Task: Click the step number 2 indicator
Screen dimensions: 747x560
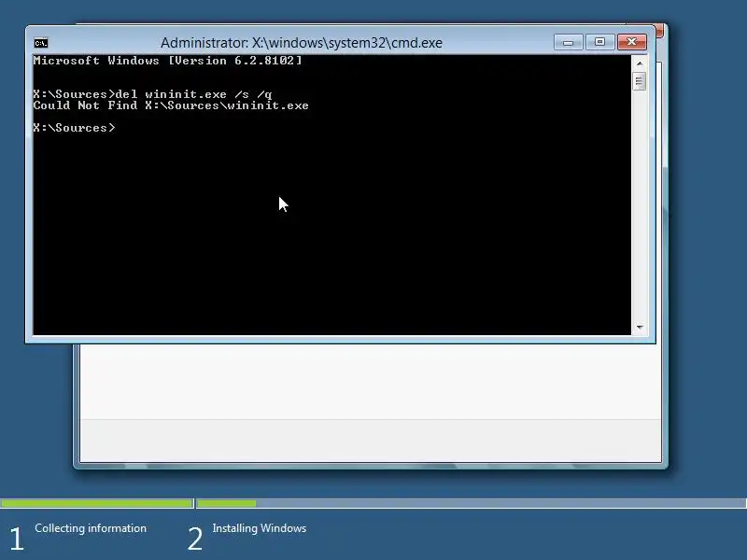Action: point(195,539)
